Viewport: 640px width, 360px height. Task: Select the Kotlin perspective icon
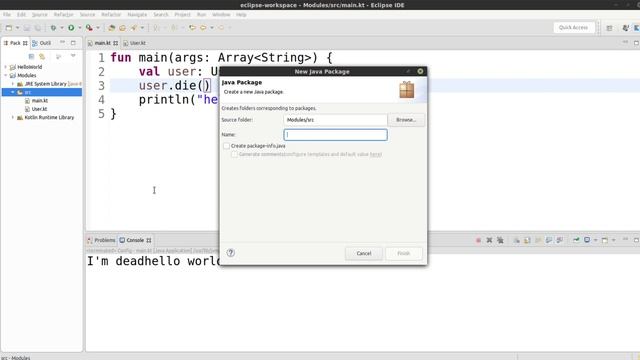(x=636, y=28)
